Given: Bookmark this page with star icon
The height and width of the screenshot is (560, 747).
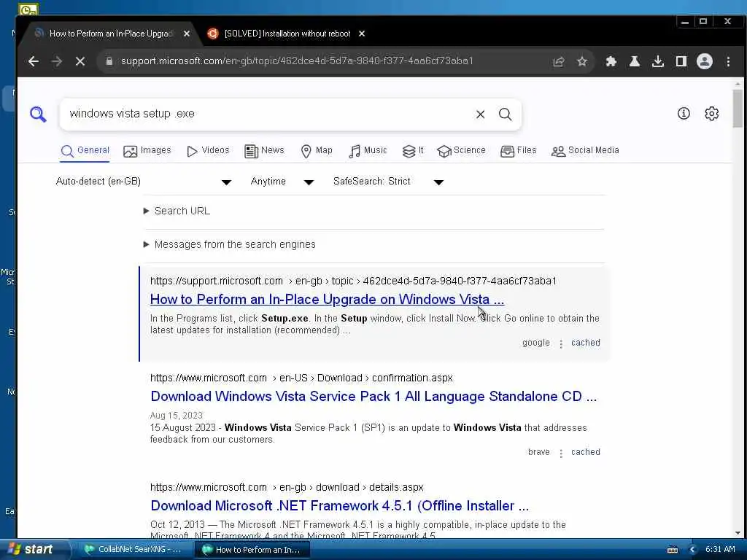Looking at the screenshot, I should pyautogui.click(x=582, y=61).
